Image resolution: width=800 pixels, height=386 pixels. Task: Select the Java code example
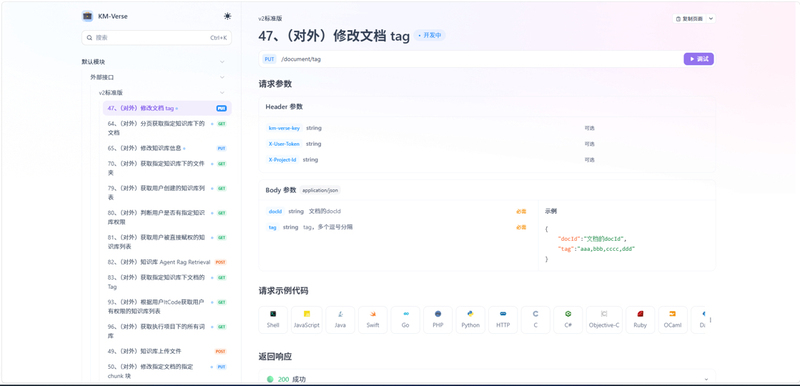coord(340,320)
